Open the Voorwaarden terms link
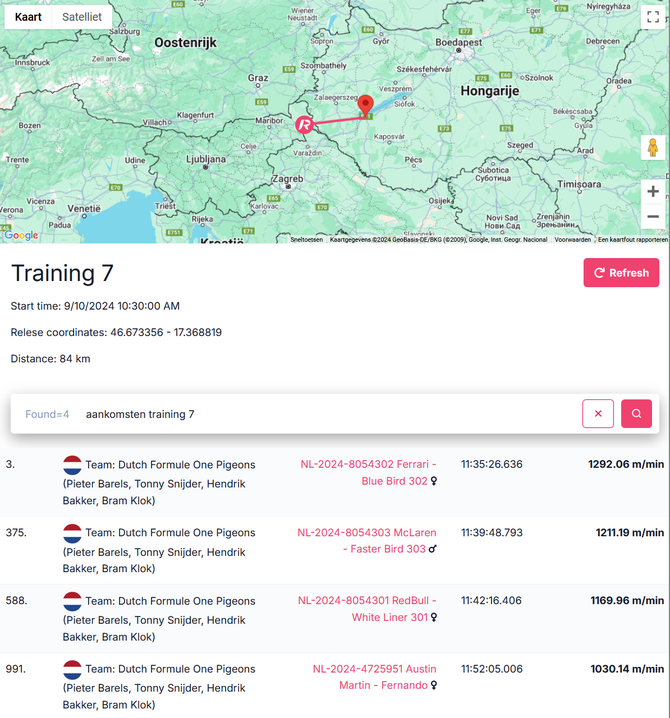This screenshot has height=718, width=670. (572, 239)
